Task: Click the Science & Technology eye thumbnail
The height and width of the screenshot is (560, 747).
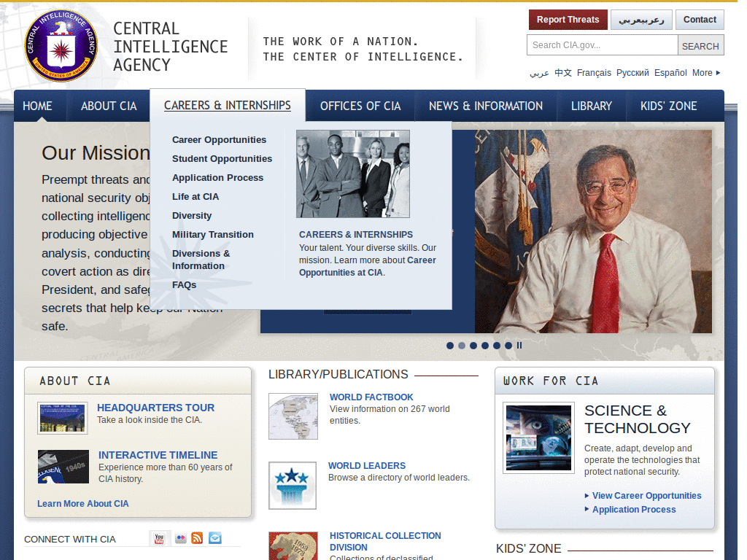Action: [x=538, y=437]
